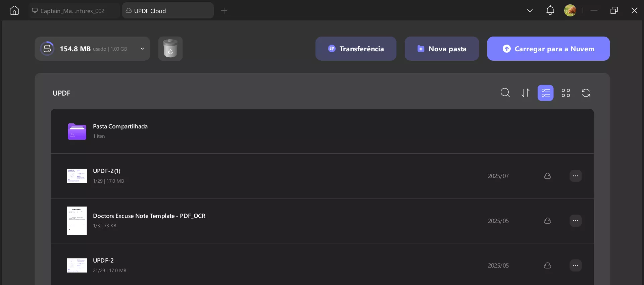644x285 pixels.
Task: Expand the title bar tab list chevron
Action: [x=530, y=11]
